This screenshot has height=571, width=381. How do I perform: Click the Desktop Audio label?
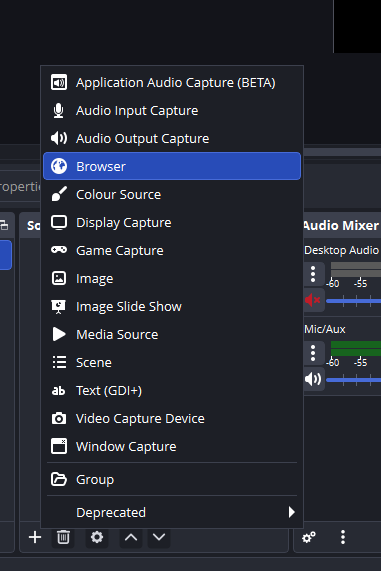(341, 250)
